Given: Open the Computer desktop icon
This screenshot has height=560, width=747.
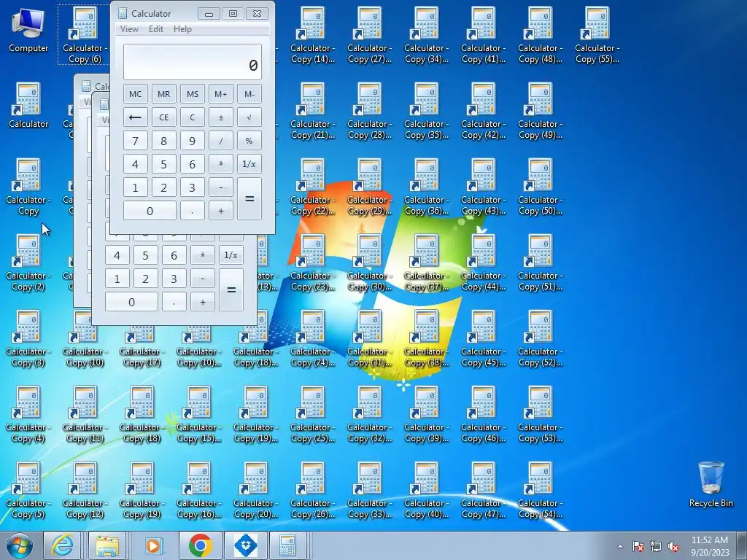Looking at the screenshot, I should 28,31.
